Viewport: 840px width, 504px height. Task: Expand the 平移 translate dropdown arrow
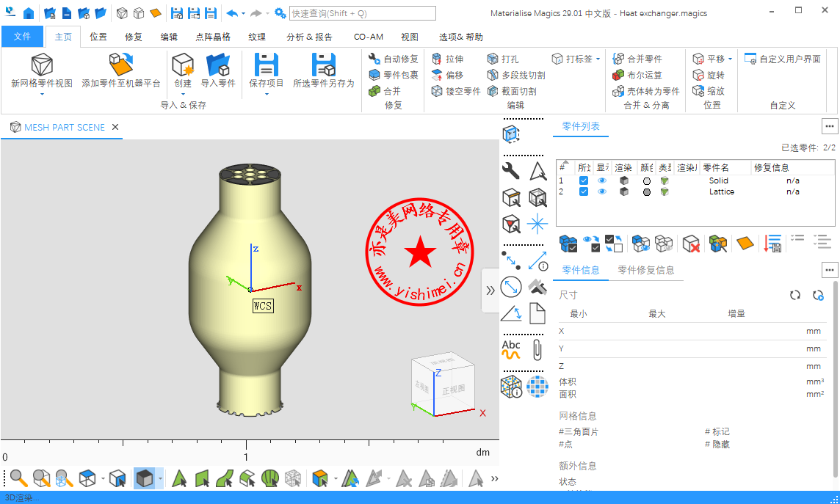click(x=731, y=59)
